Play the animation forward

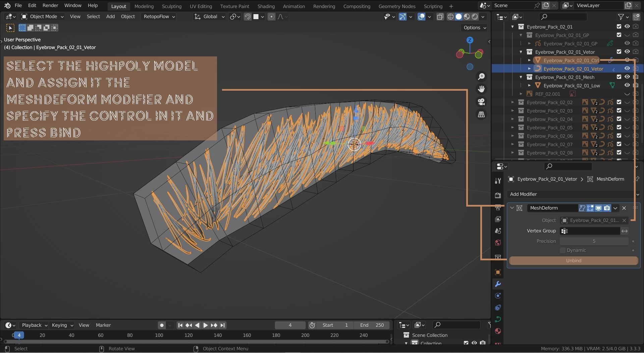pos(206,325)
